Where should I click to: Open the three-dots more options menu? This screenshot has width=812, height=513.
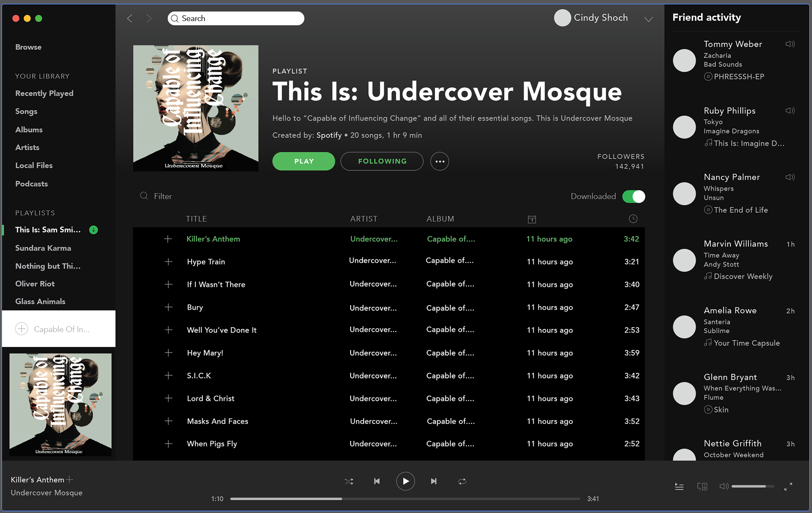[439, 161]
